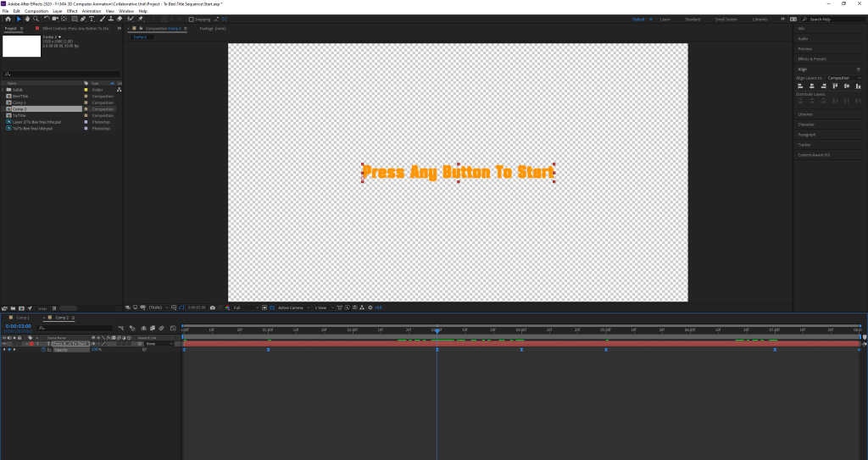
Task: Select the Brush tool
Action: click(103, 19)
